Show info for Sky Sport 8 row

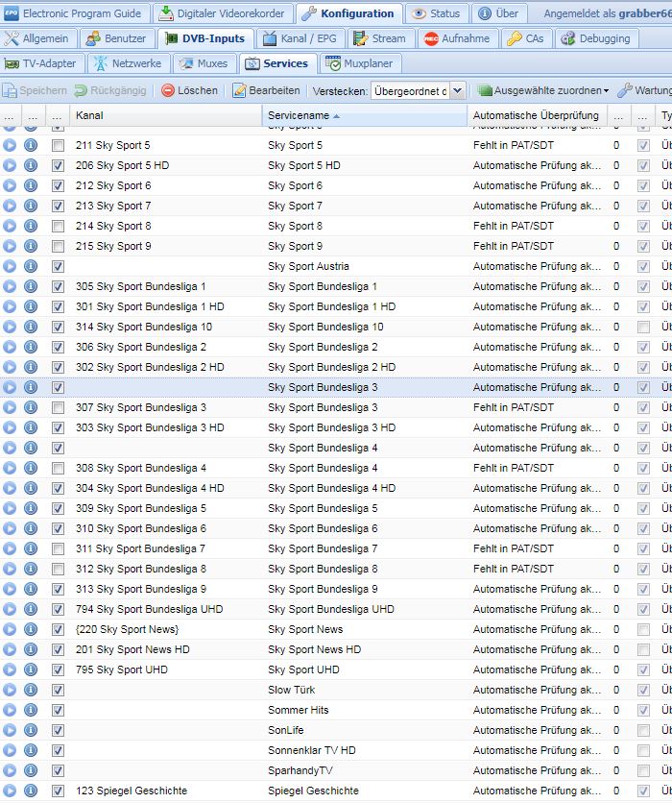pos(31,226)
